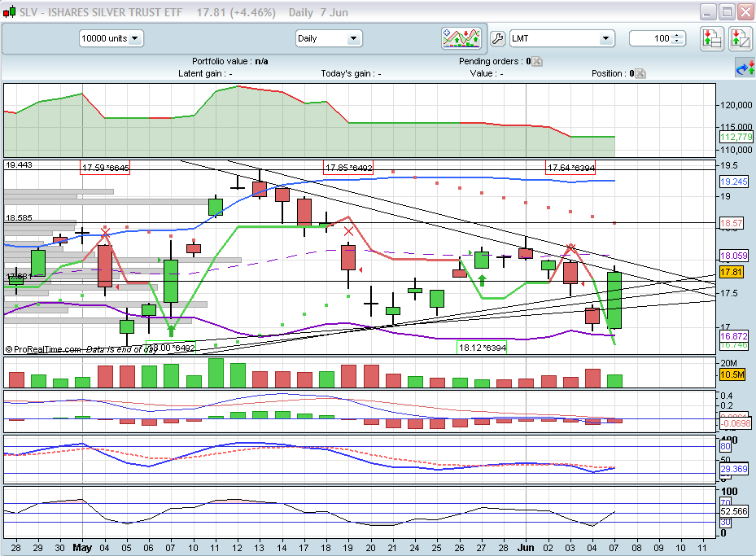Click the 18.57 red price label
The width and height of the screenshot is (756, 556).
tap(732, 223)
